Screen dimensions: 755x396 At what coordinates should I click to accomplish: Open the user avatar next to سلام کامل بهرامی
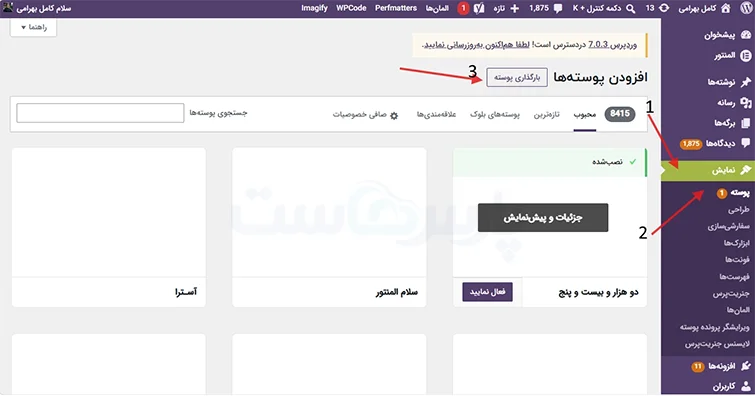(x=8, y=7)
